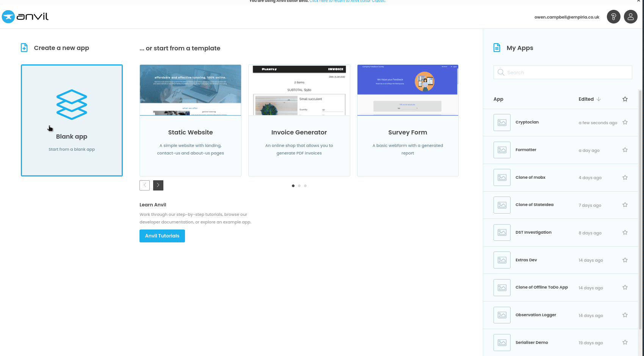This screenshot has width=644, height=356.
Task: Toggle favorite star for Clone of mobx
Action: click(625, 178)
